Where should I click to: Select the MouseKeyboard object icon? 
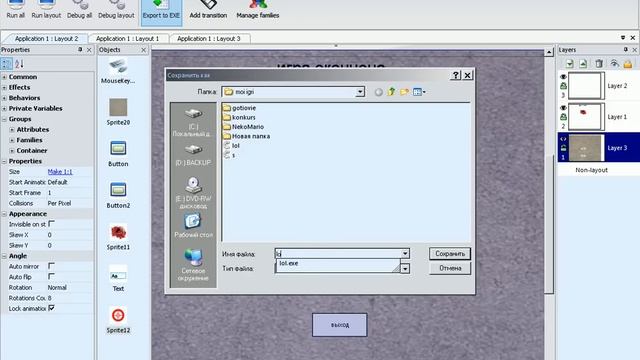point(118,66)
